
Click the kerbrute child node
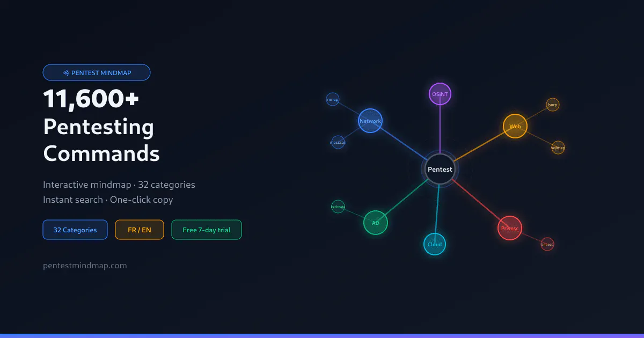tap(338, 207)
